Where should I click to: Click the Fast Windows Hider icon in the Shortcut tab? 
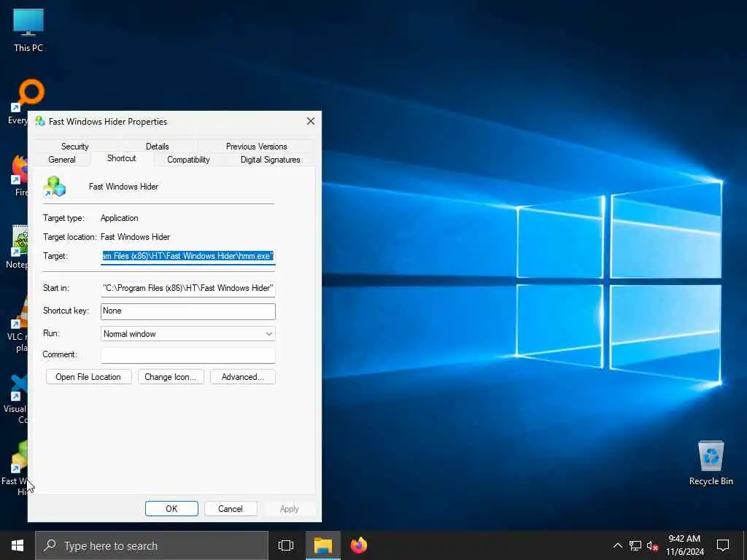(x=54, y=187)
